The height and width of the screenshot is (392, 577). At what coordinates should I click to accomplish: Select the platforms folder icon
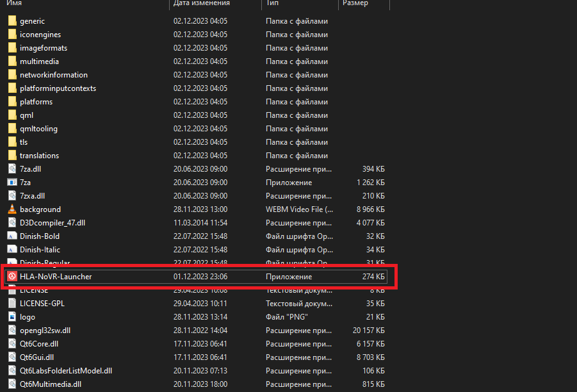(x=12, y=102)
